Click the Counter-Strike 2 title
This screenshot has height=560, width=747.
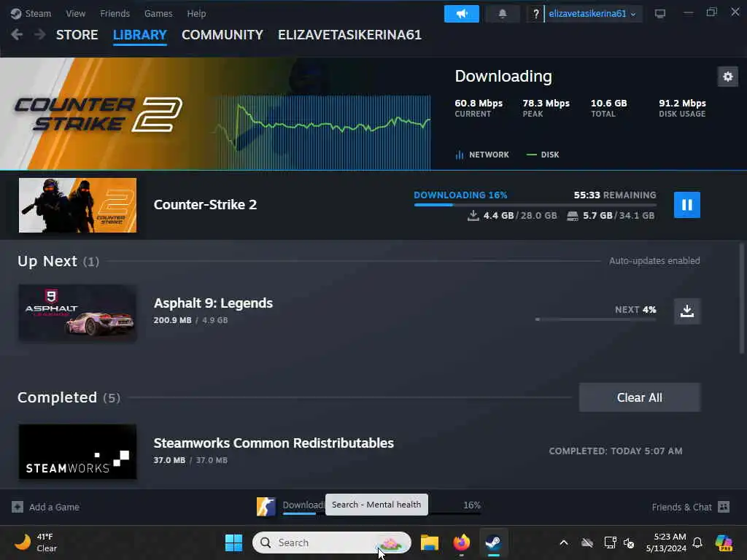(205, 205)
